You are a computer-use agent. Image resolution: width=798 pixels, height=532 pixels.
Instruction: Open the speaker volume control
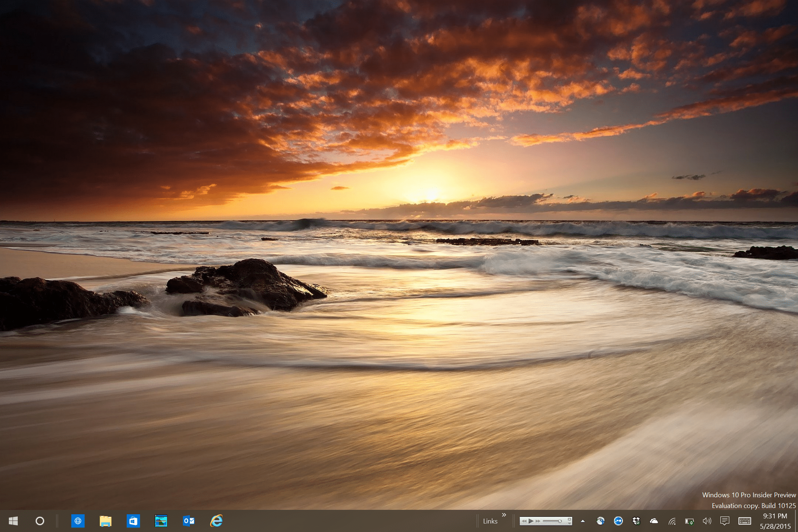coord(707,521)
